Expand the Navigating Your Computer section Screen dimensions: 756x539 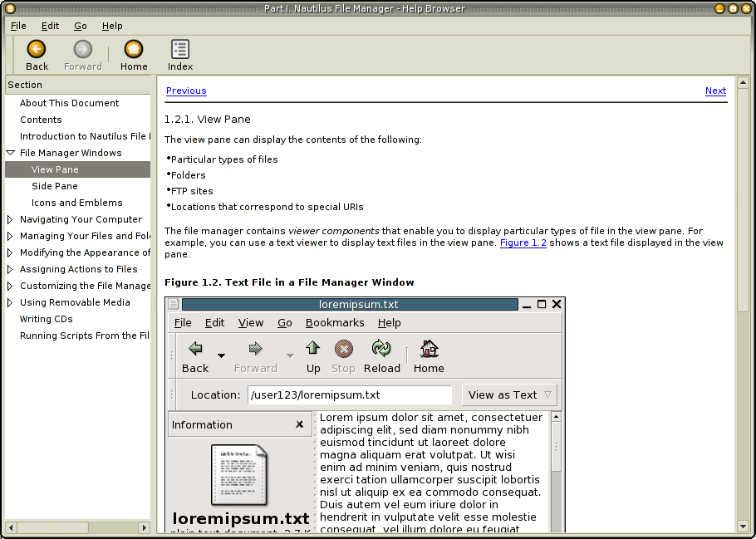tap(10, 219)
